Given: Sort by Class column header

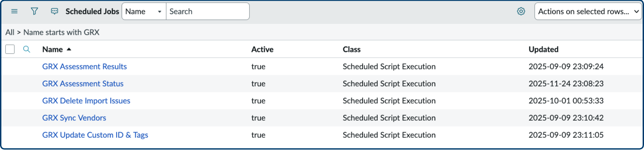Looking at the screenshot, I should click(352, 49).
